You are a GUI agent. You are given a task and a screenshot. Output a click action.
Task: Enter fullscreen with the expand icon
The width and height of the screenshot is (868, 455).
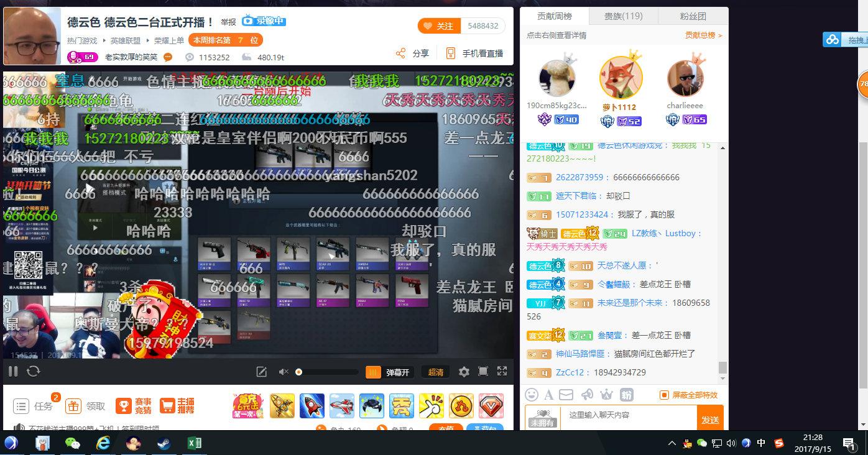point(502,371)
